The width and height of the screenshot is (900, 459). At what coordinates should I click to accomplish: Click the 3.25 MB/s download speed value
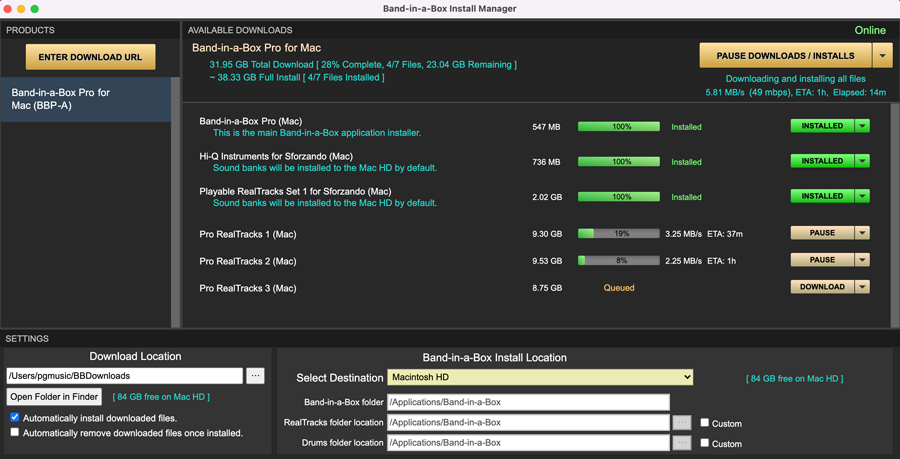683,234
